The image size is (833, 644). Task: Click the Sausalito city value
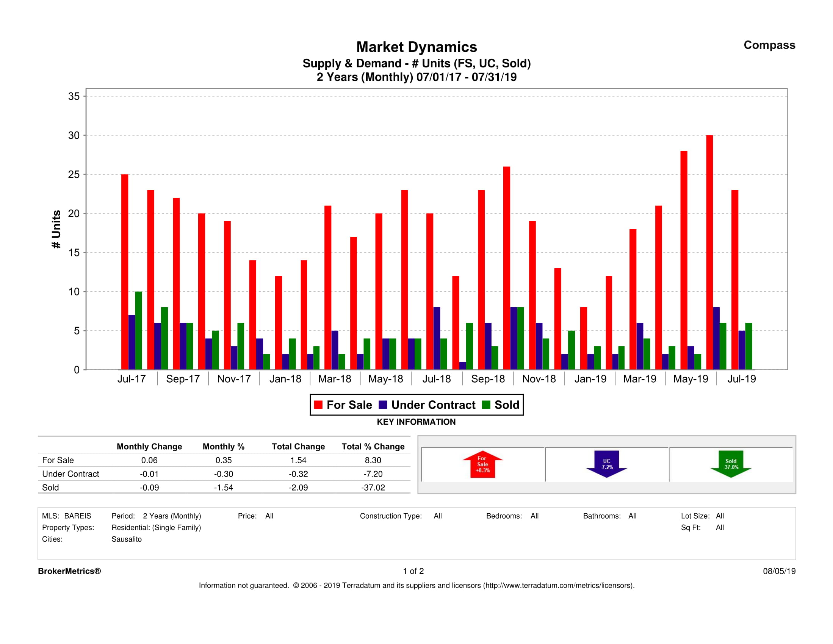(x=127, y=539)
